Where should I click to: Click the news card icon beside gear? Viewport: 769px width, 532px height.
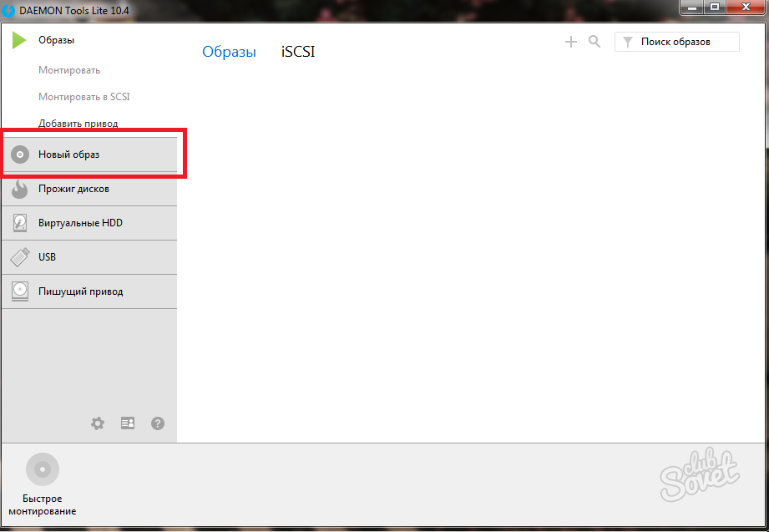[x=128, y=423]
